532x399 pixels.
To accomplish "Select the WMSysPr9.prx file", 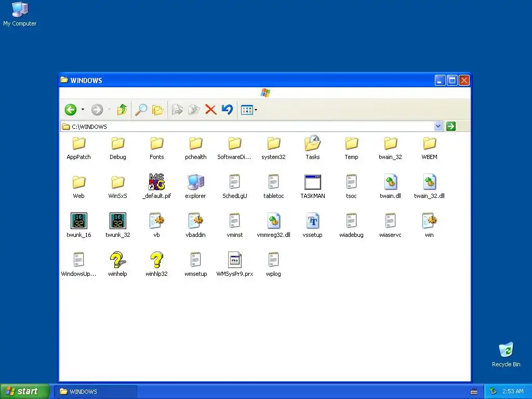I will [x=234, y=264].
